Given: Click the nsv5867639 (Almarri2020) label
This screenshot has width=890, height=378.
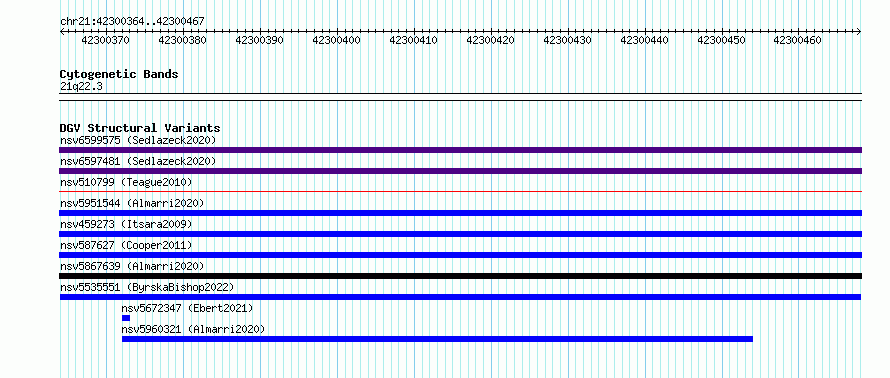Looking at the screenshot, I should pyautogui.click(x=132, y=266).
